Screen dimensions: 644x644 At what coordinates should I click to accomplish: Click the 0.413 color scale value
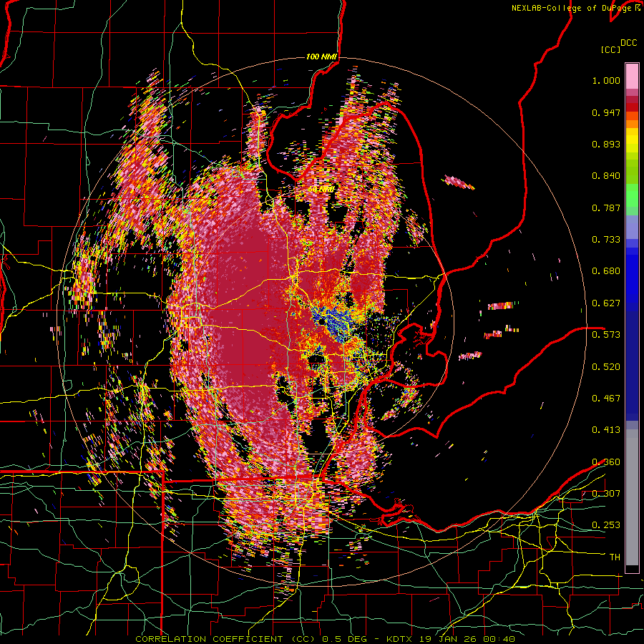[x=606, y=430]
